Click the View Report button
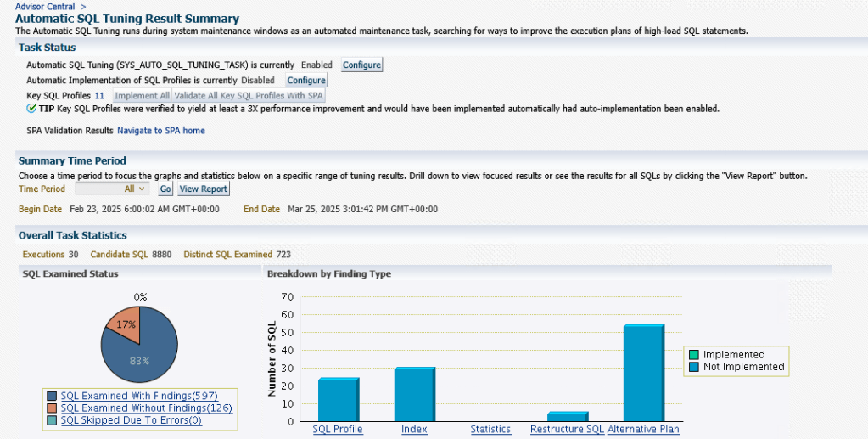 tap(203, 189)
